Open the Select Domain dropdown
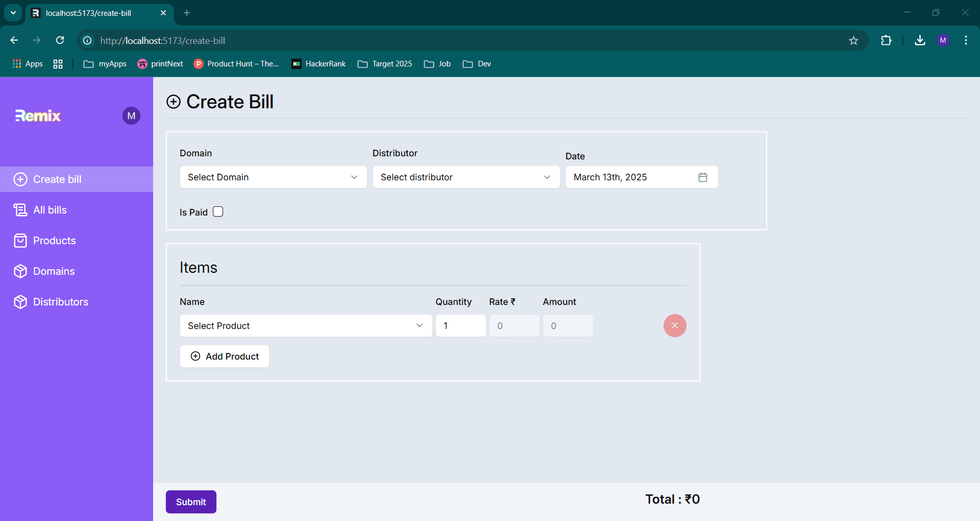This screenshot has height=521, width=980. pos(273,177)
